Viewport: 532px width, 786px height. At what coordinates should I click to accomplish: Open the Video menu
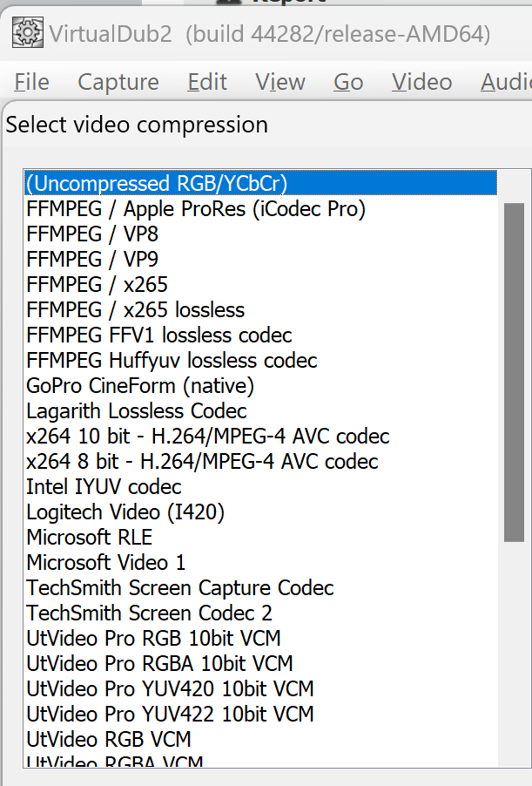click(422, 82)
